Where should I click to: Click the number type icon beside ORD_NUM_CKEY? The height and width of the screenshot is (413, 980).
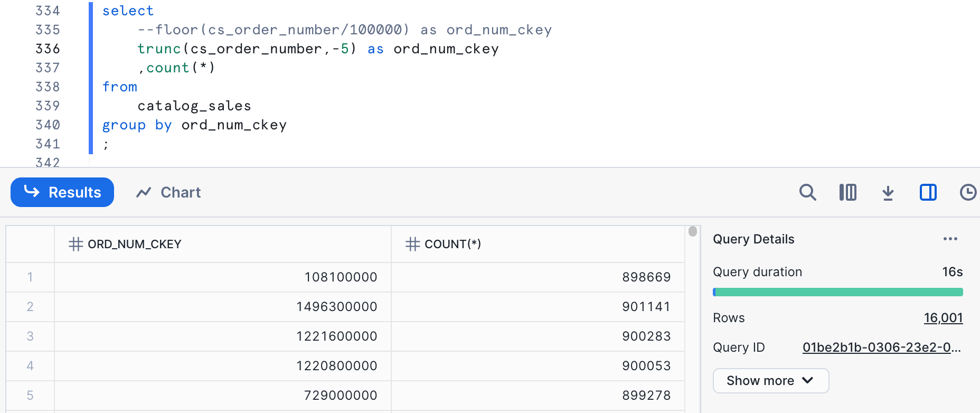pyautogui.click(x=76, y=244)
